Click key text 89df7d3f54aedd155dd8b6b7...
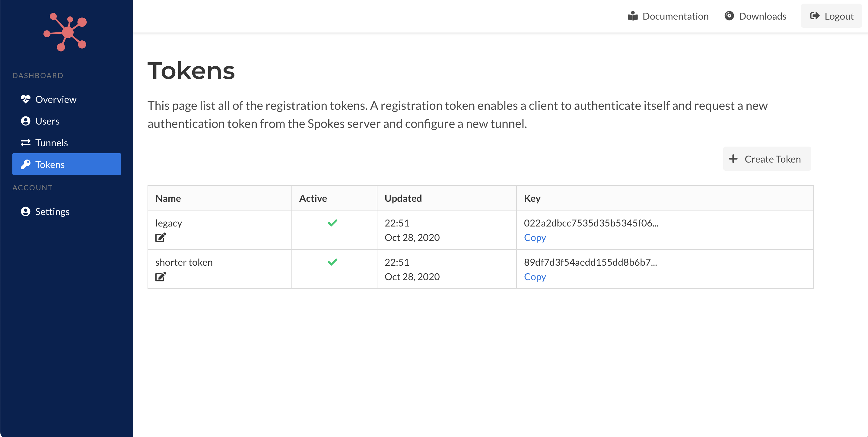 590,262
